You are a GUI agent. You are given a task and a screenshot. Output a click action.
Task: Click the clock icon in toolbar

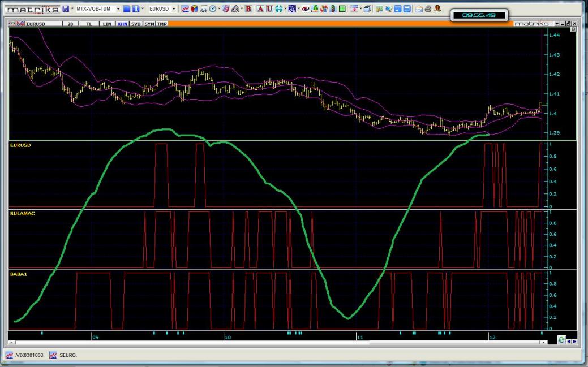(x=212, y=9)
